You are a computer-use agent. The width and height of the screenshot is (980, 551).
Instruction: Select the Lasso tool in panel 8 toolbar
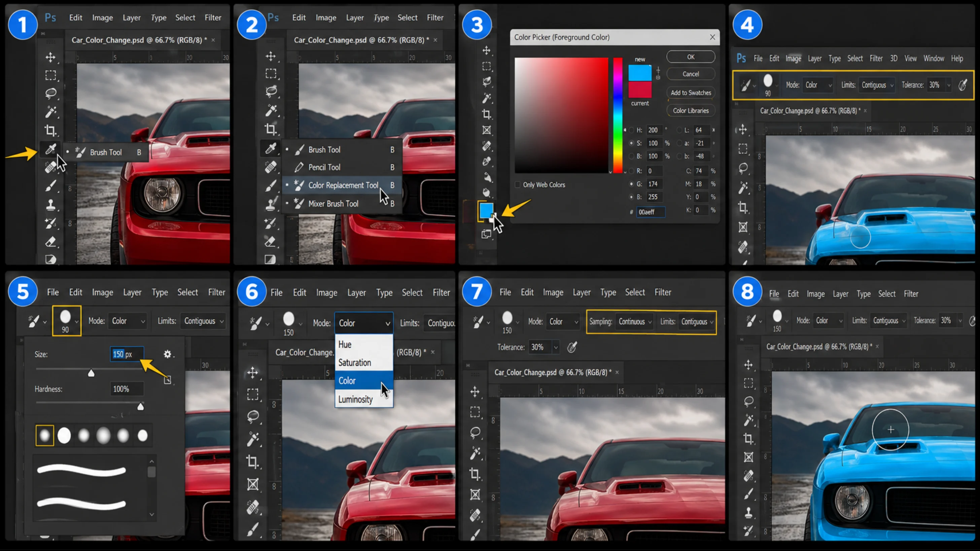(x=748, y=401)
